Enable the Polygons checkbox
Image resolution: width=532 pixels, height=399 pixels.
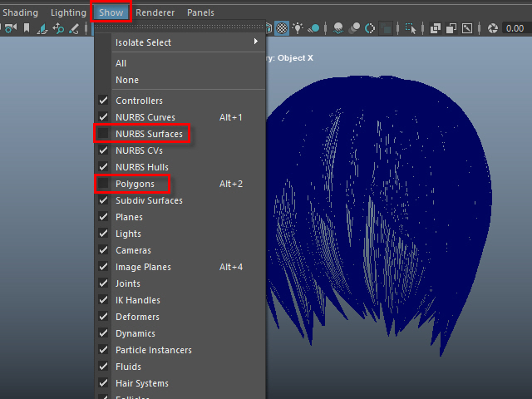(104, 184)
